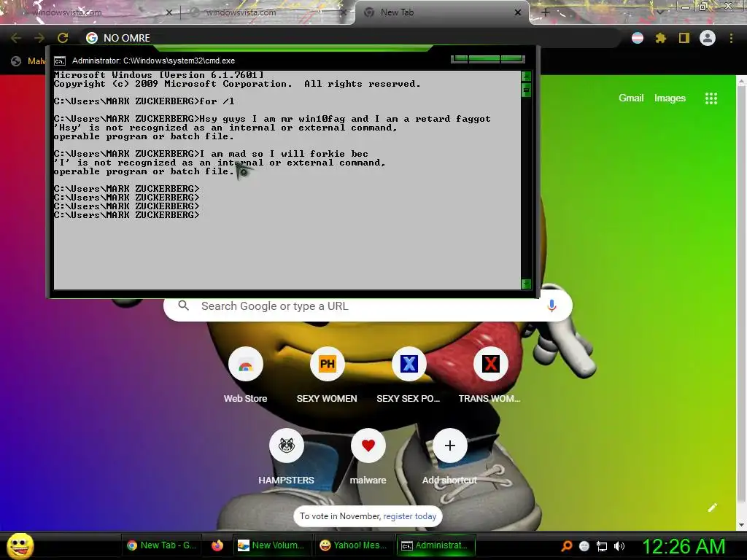Open the Web Store shortcut
The image size is (747, 560).
pyautogui.click(x=245, y=365)
